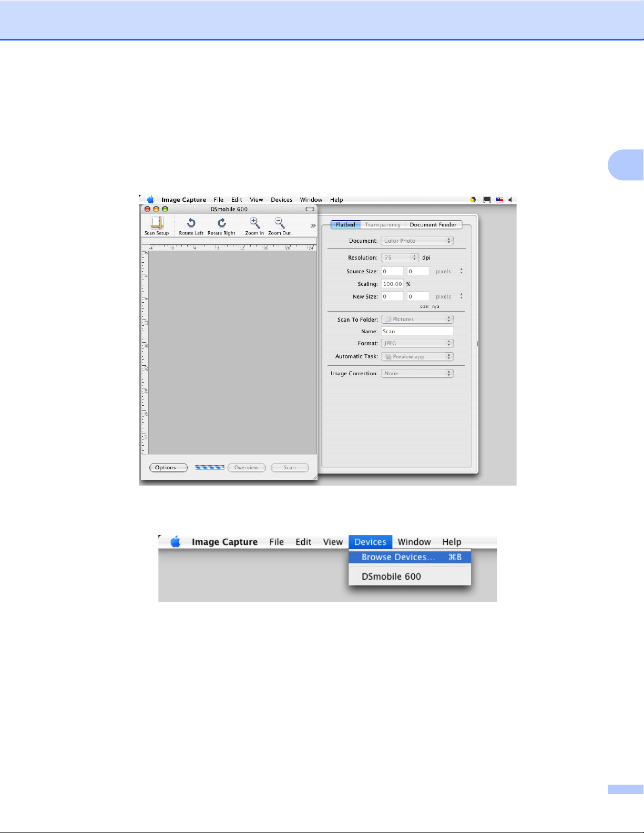Viewport: 644px width, 833px height.
Task: Open the Scan To Folder dropdown (Pictures)
Action: [x=417, y=319]
